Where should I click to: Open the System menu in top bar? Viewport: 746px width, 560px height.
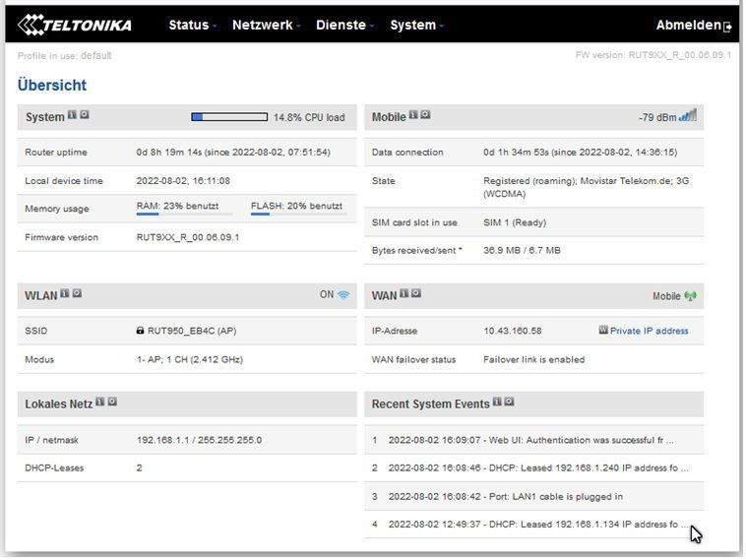coord(416,26)
